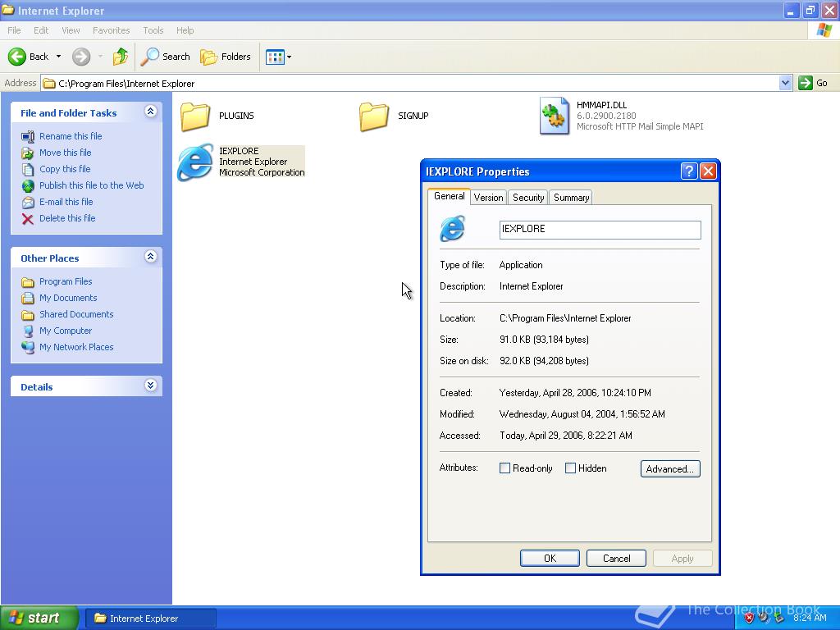Click the Rename this file icon

pos(28,137)
